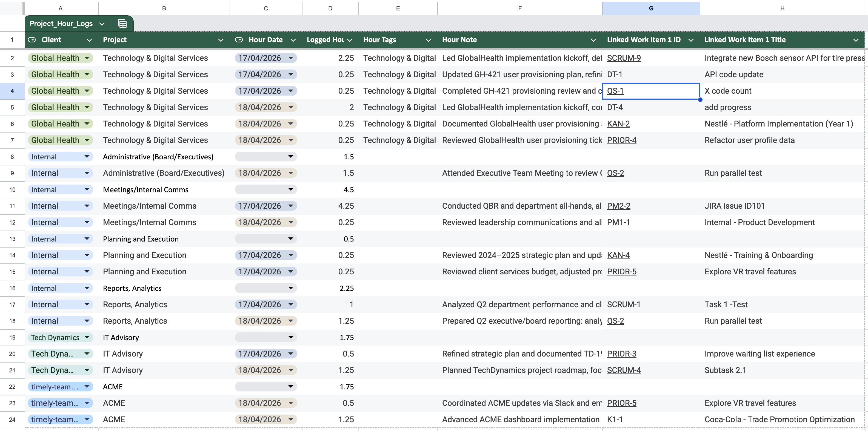Image resolution: width=868 pixels, height=431 pixels.
Task: Open the Client column header dropdown
Action: [89, 40]
